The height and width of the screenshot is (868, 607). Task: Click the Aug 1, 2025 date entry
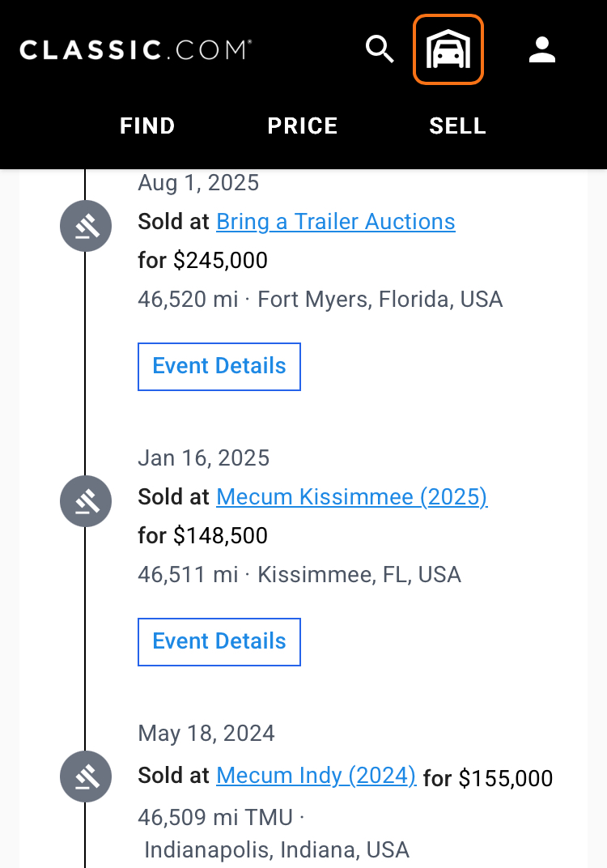(198, 183)
